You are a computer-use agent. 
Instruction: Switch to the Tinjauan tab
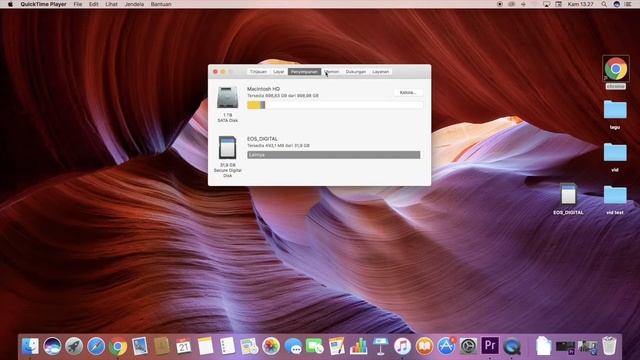click(x=258, y=72)
